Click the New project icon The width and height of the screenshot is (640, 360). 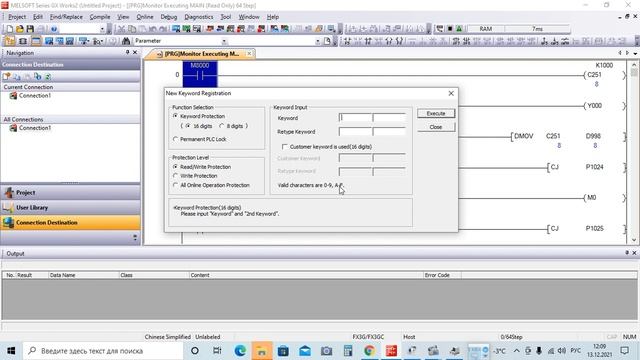click(9, 29)
